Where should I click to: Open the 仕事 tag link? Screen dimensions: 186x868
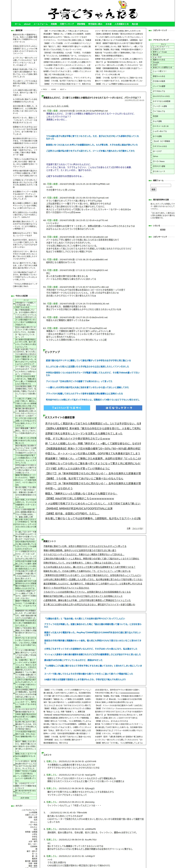click(x=128, y=528)
